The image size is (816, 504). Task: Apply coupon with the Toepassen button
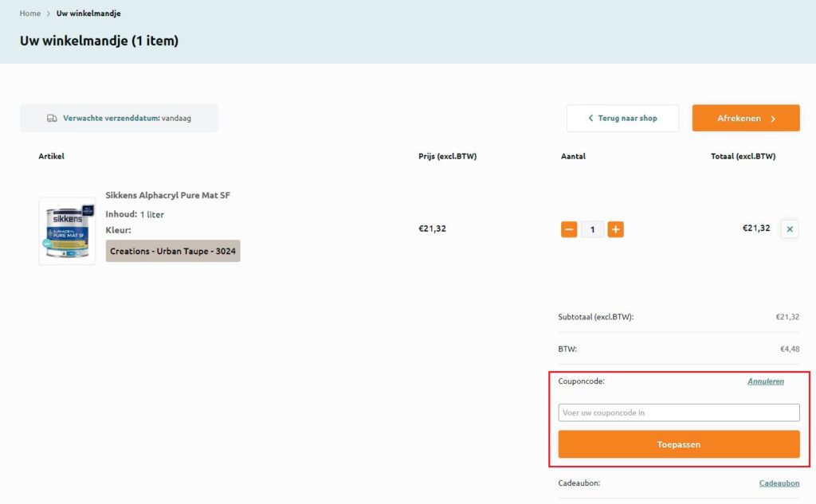click(x=678, y=444)
